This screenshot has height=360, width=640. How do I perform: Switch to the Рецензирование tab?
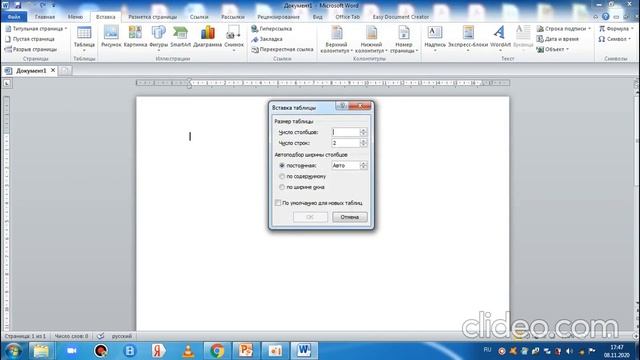point(278,17)
